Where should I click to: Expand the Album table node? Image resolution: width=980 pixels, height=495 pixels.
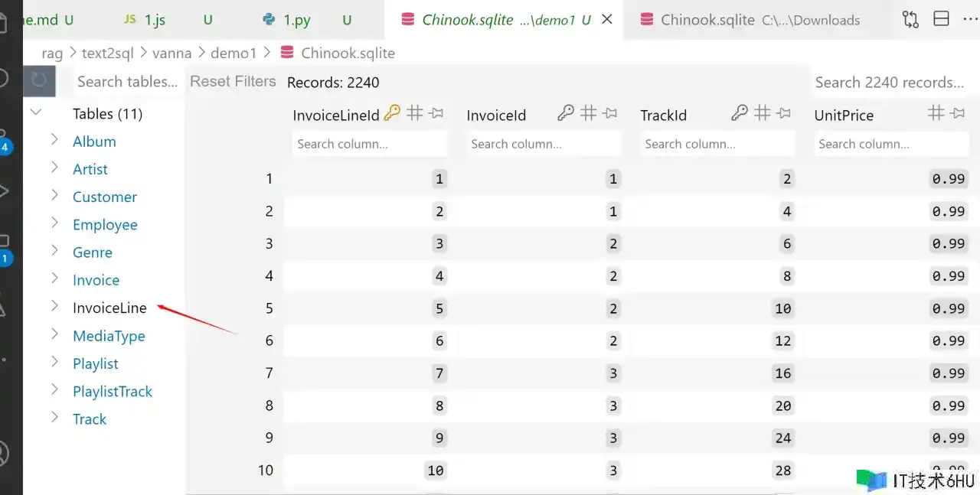tap(54, 141)
